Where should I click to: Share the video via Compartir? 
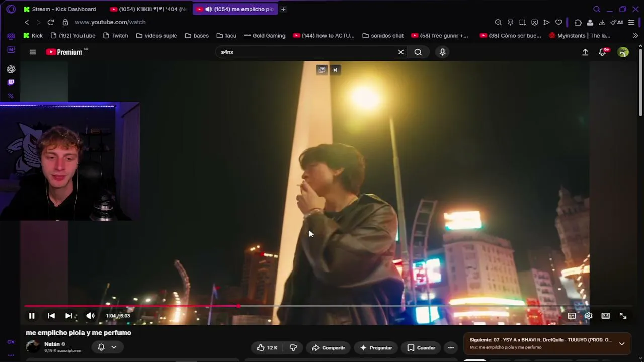(x=329, y=348)
